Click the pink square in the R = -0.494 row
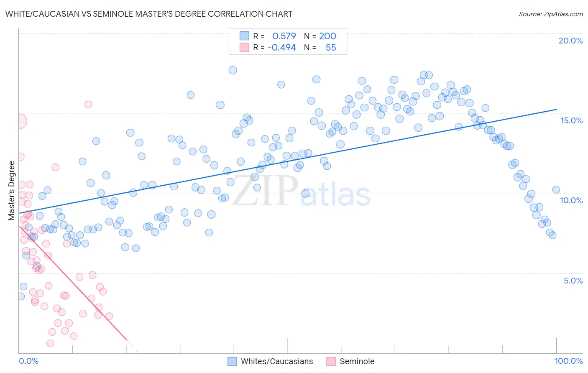The width and height of the screenshot is (588, 373). 244,47
